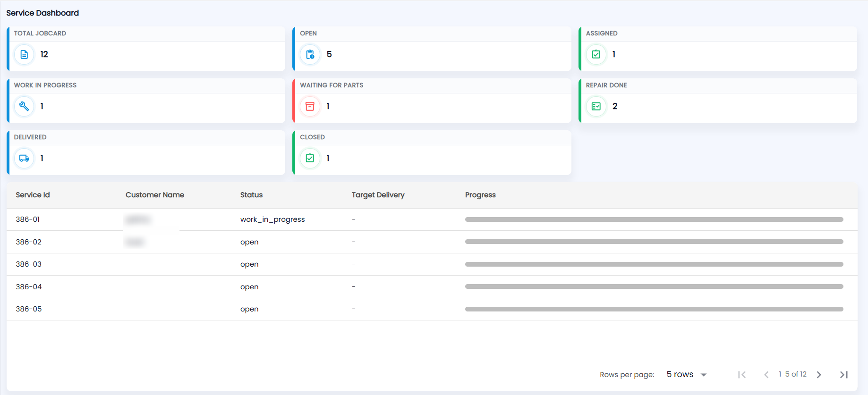
Task: Sort by the Service Id column header
Action: [33, 195]
